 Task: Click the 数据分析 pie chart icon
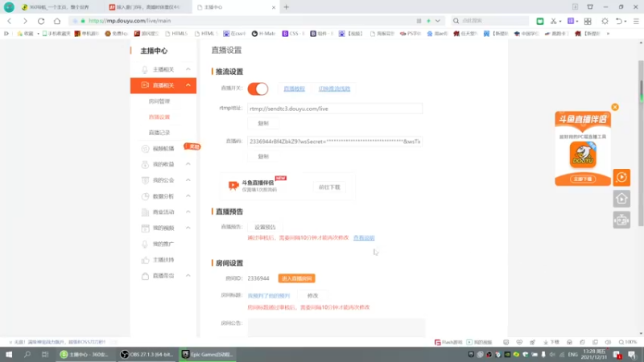pyautogui.click(x=145, y=196)
